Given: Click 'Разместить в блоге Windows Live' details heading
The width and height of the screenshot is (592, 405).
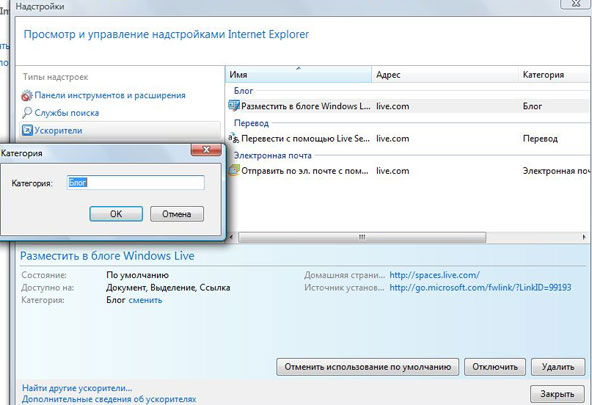Looking at the screenshot, I should pos(107,256).
